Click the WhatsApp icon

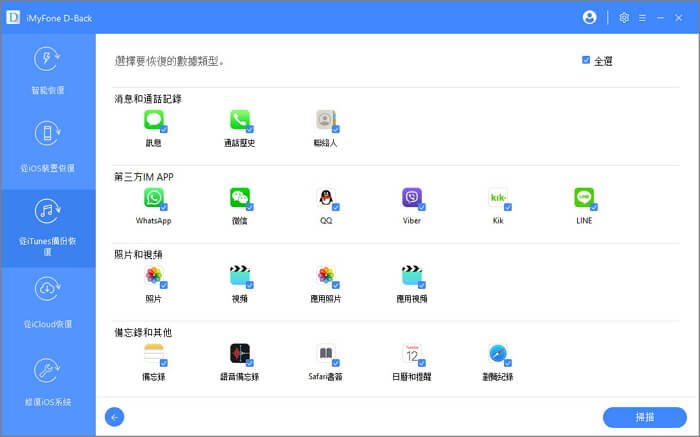coord(153,198)
